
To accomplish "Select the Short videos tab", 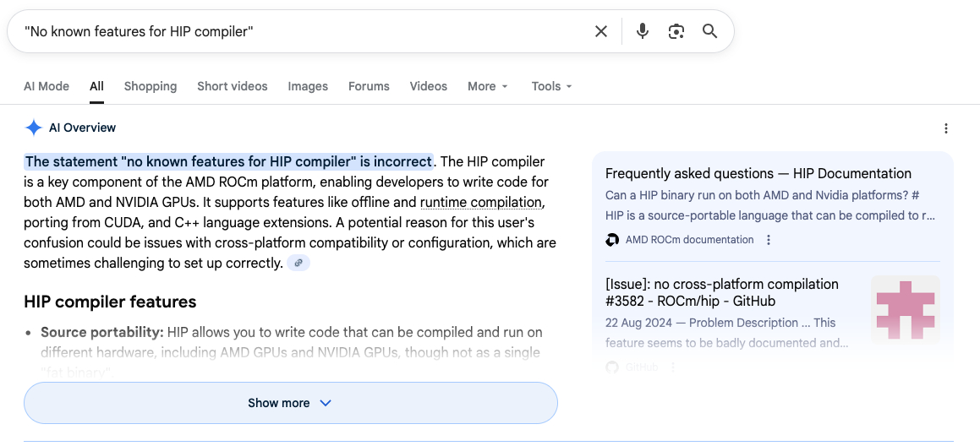I will (x=232, y=86).
